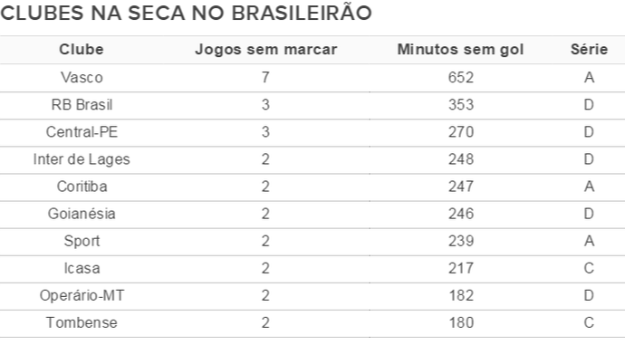Click the Sport club name
625x364 pixels.
(82, 241)
